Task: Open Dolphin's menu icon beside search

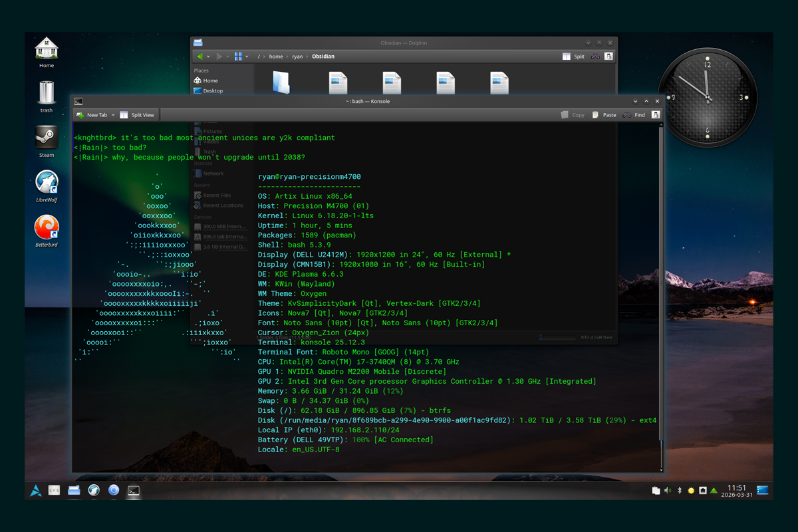Action: coord(608,57)
